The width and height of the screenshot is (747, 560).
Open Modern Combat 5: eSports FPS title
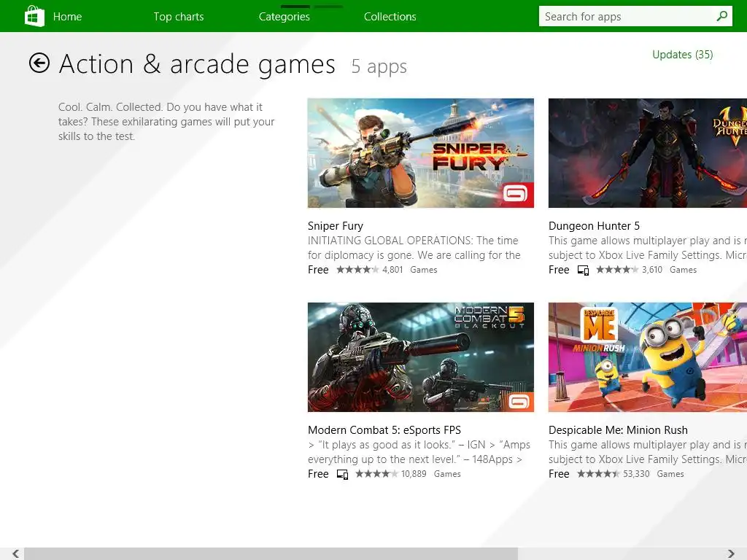pyautogui.click(x=384, y=430)
